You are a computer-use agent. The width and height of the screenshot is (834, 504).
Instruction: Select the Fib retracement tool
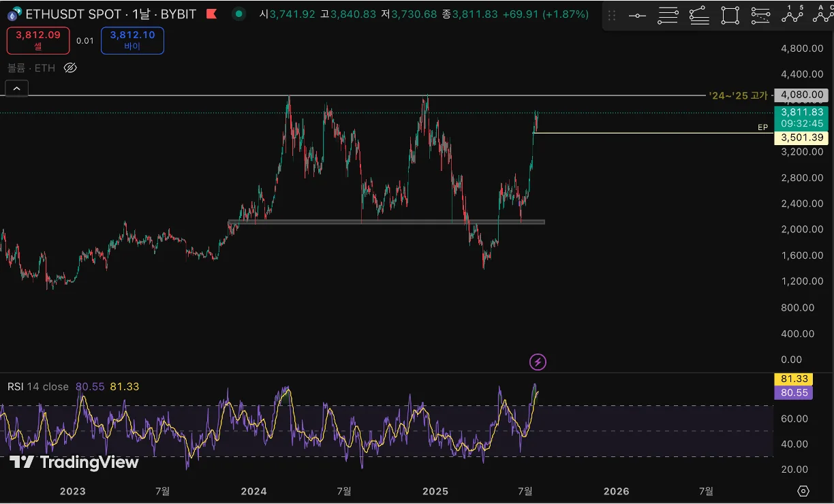[668, 15]
